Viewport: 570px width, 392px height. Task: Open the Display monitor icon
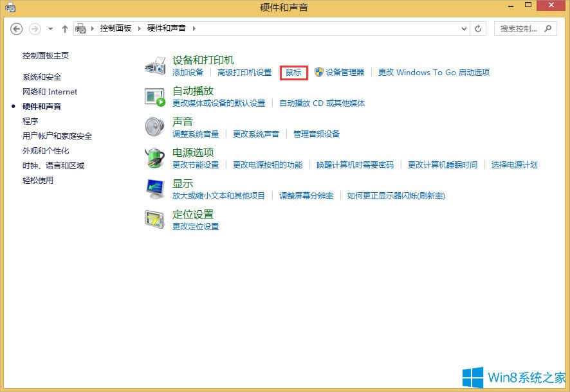click(x=155, y=188)
